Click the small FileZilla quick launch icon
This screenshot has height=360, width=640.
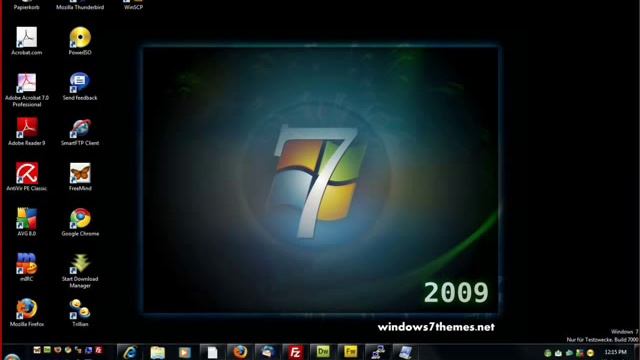pyautogui.click(x=99, y=350)
